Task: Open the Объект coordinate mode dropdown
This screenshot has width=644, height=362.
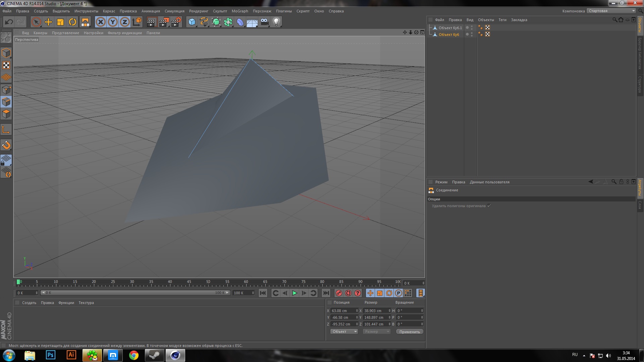Action: point(344,331)
